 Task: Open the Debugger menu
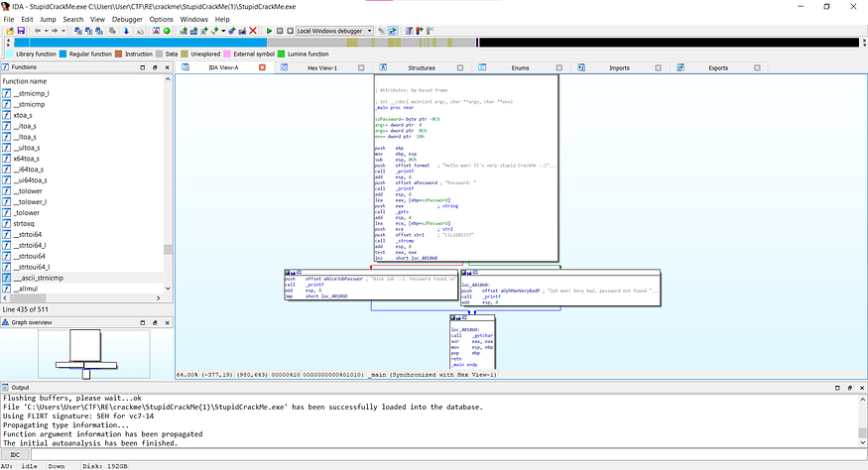(x=127, y=19)
